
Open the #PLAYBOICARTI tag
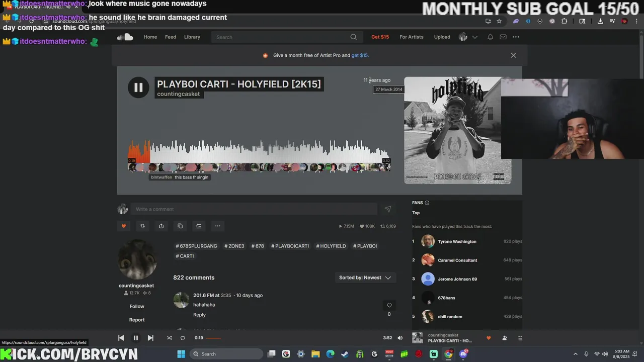coord(290,246)
